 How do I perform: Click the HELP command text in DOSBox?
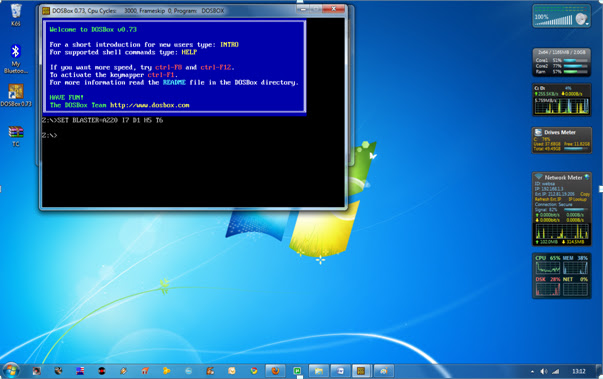click(x=189, y=52)
